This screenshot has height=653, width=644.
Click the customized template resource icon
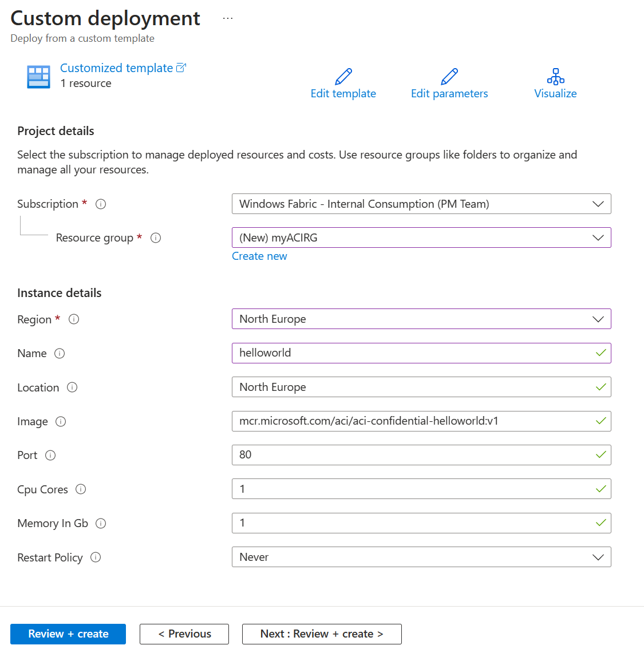[x=38, y=76]
